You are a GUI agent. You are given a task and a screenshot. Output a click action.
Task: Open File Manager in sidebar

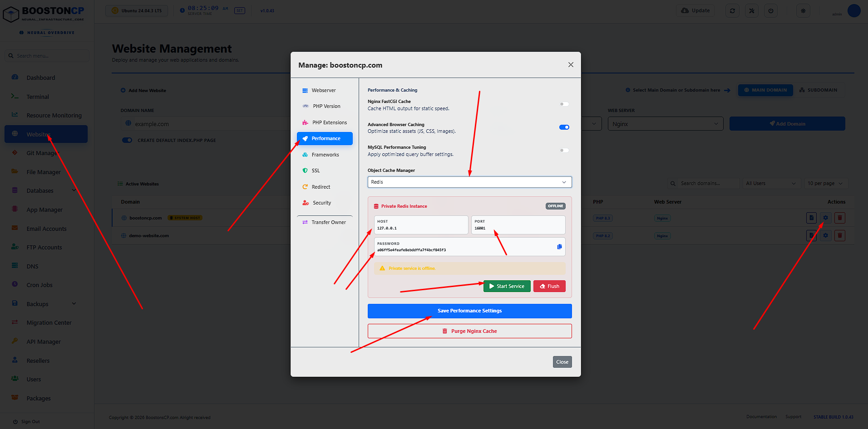(x=46, y=172)
